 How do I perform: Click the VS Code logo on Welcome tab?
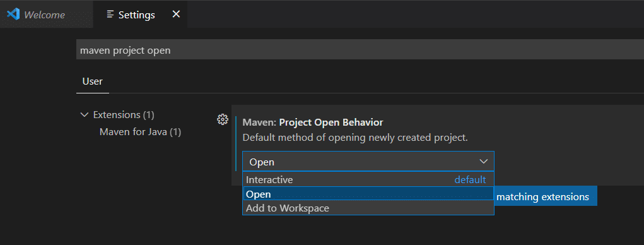13,15
